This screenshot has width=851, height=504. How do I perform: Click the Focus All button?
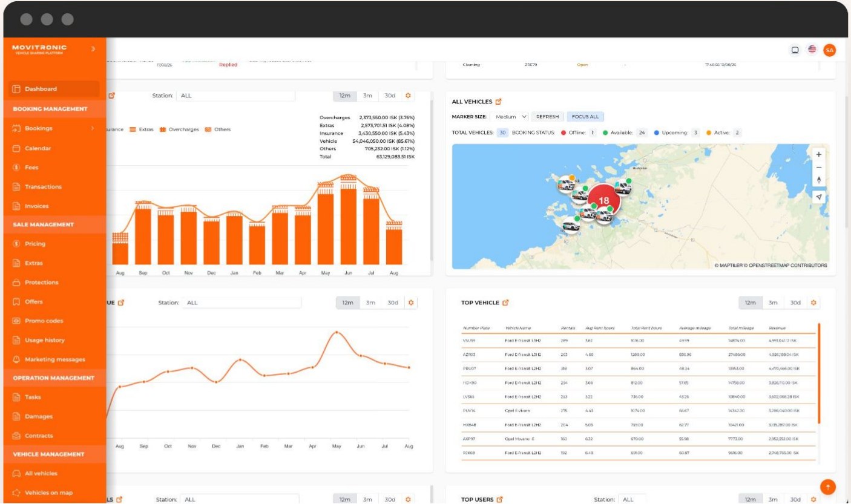585,117
